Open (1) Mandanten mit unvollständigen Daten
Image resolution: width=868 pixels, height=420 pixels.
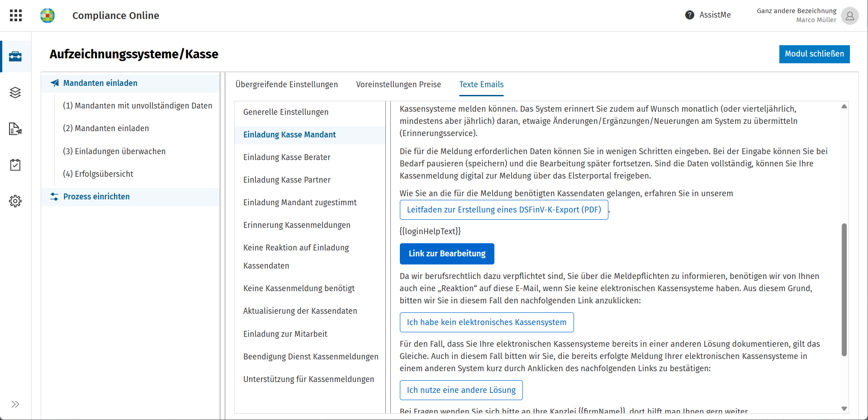pyautogui.click(x=138, y=106)
